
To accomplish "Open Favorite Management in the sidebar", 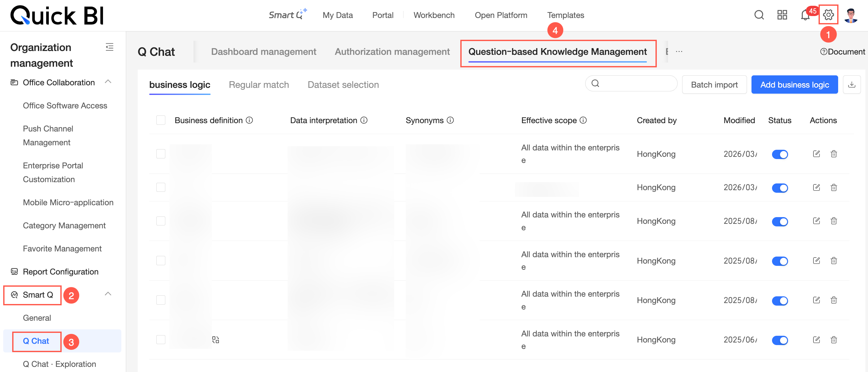I will pyautogui.click(x=62, y=249).
